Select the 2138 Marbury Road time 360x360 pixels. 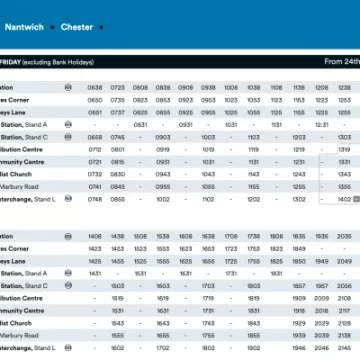(x=344, y=336)
